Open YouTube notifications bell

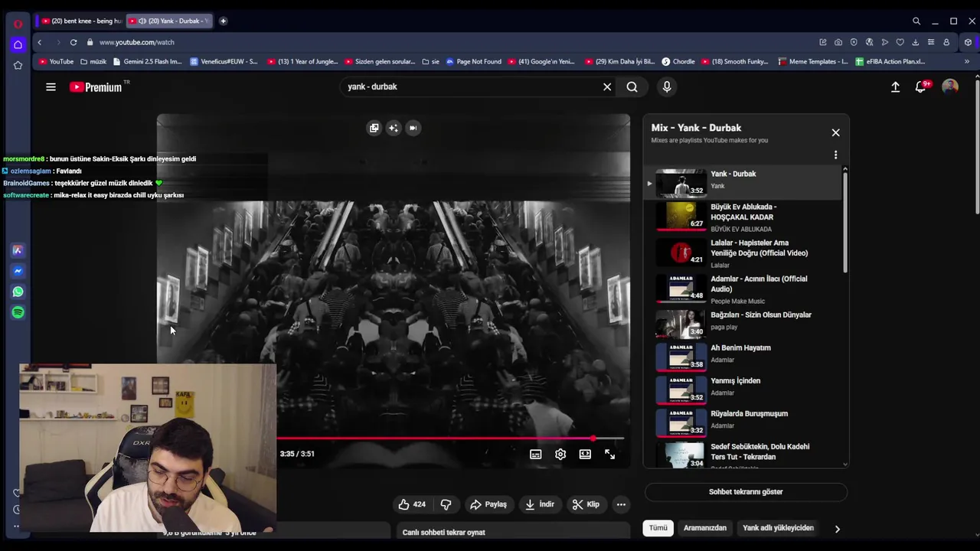[921, 86]
